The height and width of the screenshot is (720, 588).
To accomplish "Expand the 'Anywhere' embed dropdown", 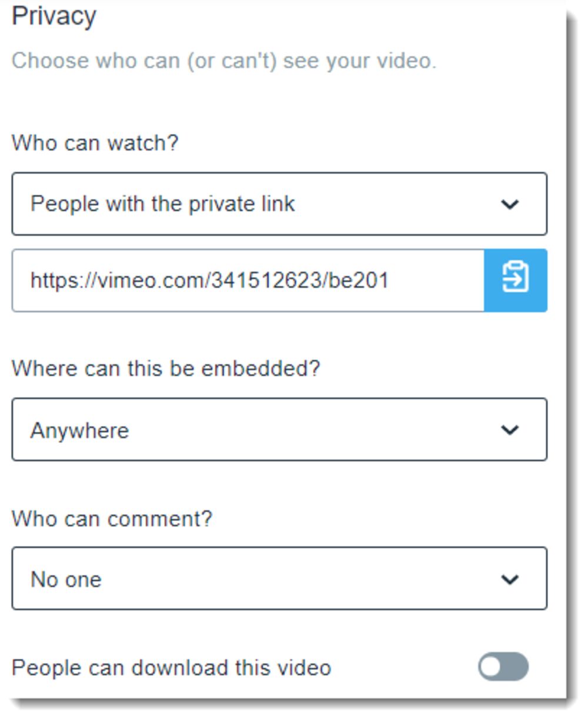I will click(x=279, y=430).
